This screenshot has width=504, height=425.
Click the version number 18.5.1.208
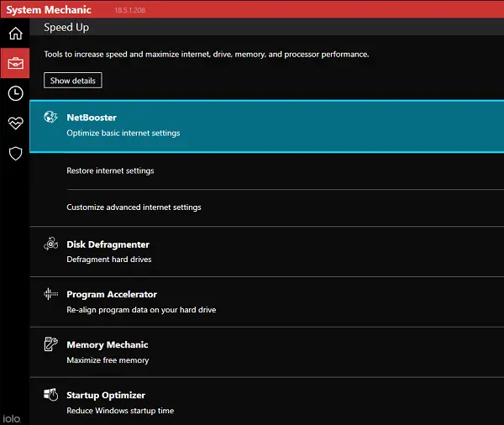point(130,10)
